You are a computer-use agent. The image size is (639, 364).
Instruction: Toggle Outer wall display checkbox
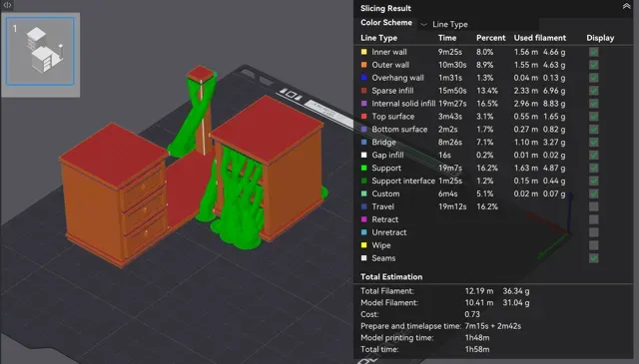click(594, 65)
